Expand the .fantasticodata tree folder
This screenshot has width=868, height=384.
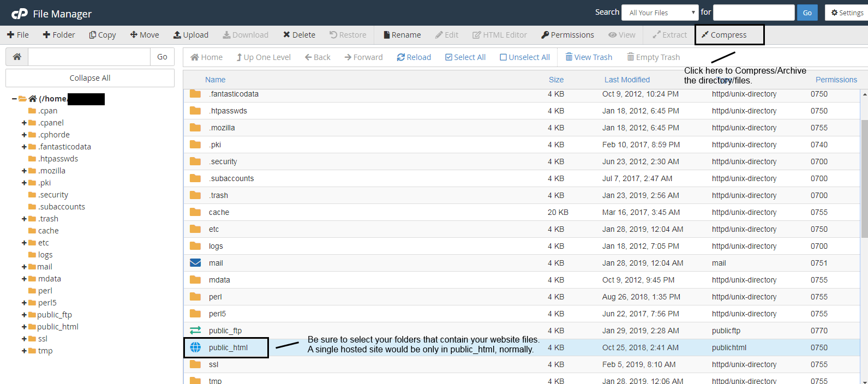coord(24,147)
